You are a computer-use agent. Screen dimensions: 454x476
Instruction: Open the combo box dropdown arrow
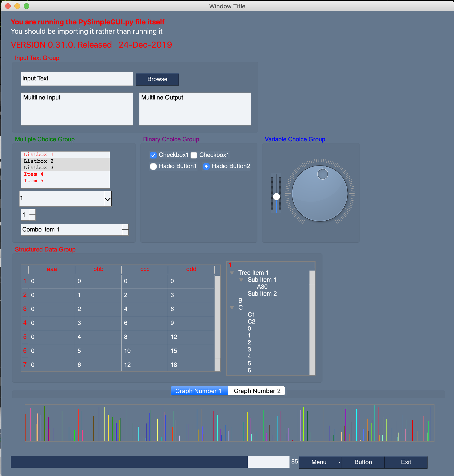(x=108, y=199)
